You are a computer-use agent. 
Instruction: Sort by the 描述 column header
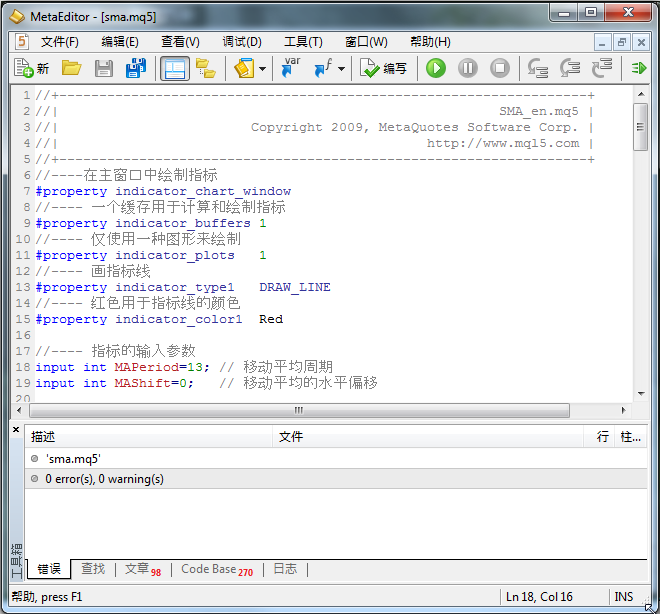pyautogui.click(x=149, y=437)
